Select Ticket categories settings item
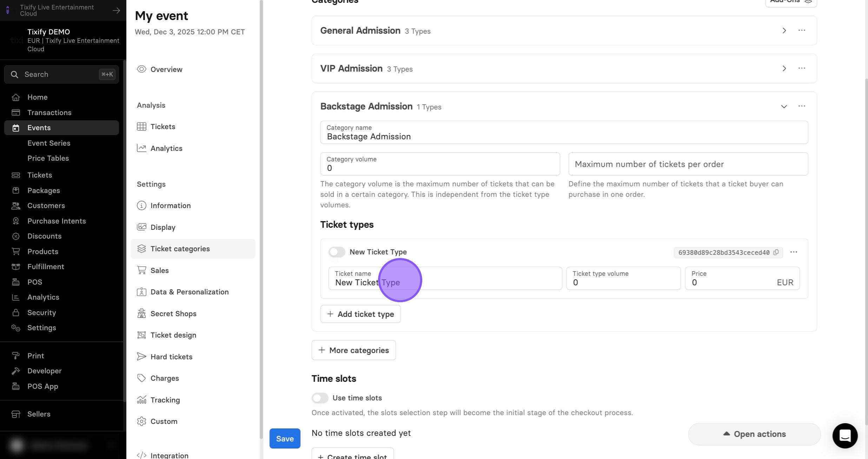The height and width of the screenshot is (459, 868). [193, 249]
